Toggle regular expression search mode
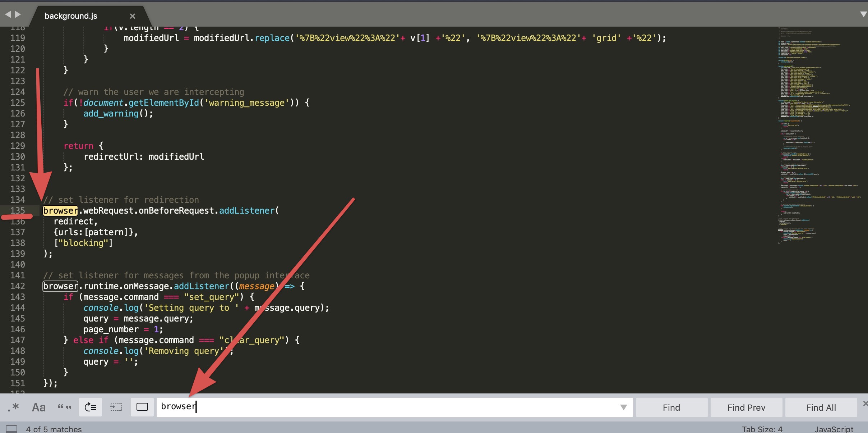Image resolution: width=868 pixels, height=433 pixels. (x=13, y=407)
